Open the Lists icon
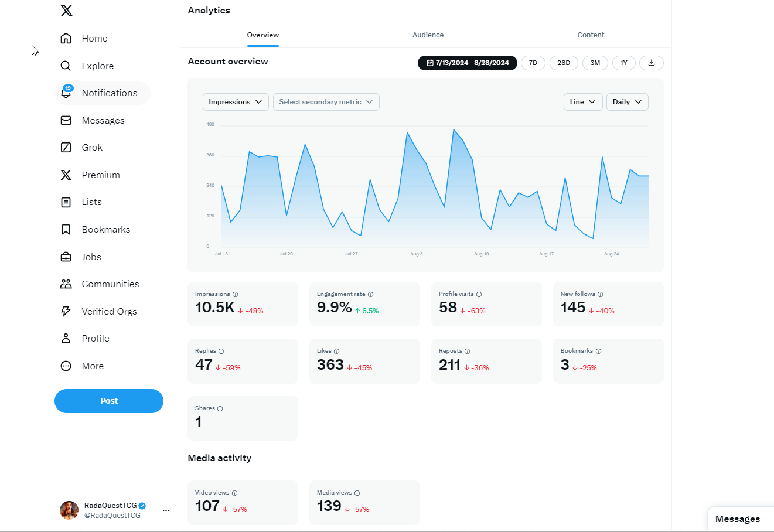The height and width of the screenshot is (532, 774). 66,202
